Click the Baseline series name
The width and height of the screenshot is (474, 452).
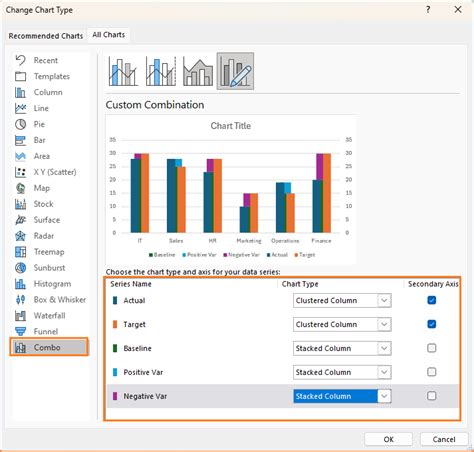point(137,348)
